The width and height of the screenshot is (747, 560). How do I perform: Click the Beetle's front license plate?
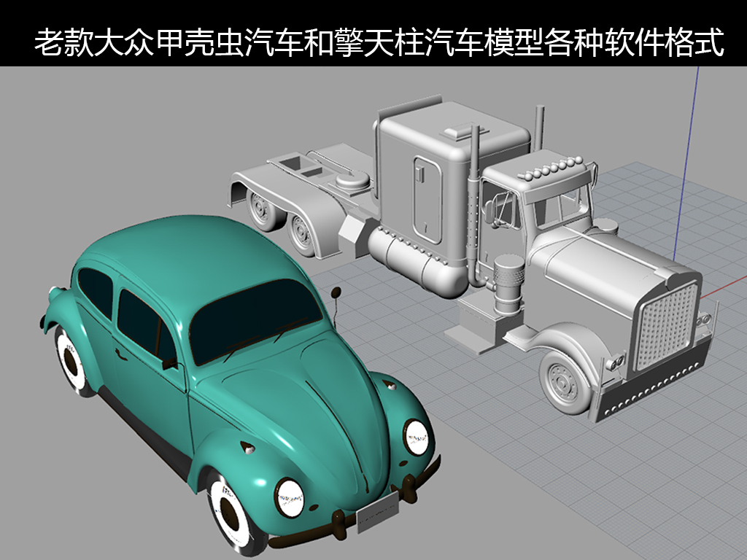377,512
